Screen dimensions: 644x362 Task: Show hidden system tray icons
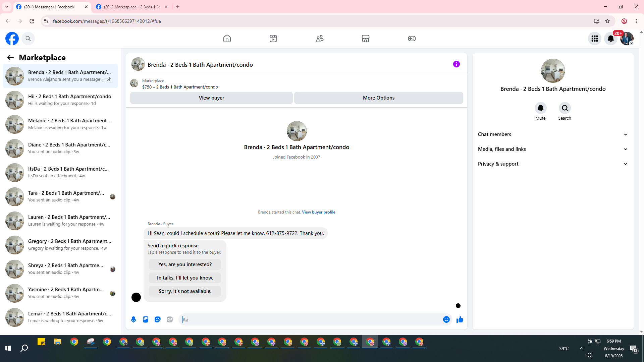click(x=582, y=348)
